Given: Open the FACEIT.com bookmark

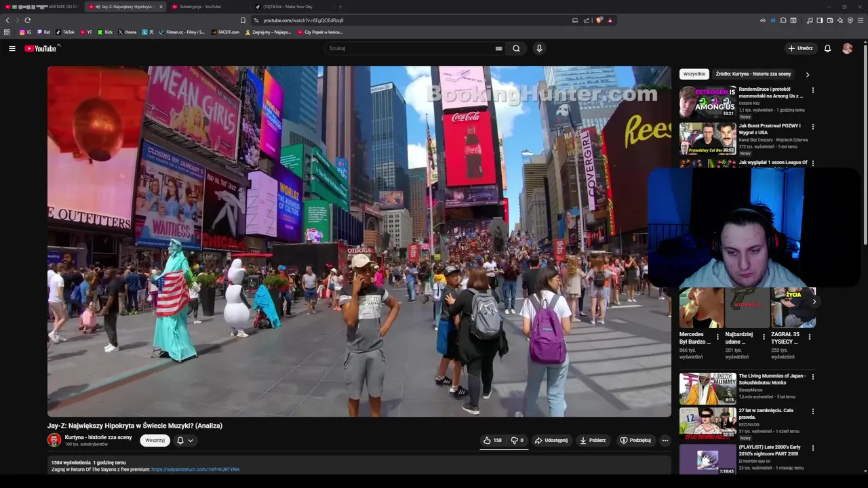Looking at the screenshot, I should point(226,32).
